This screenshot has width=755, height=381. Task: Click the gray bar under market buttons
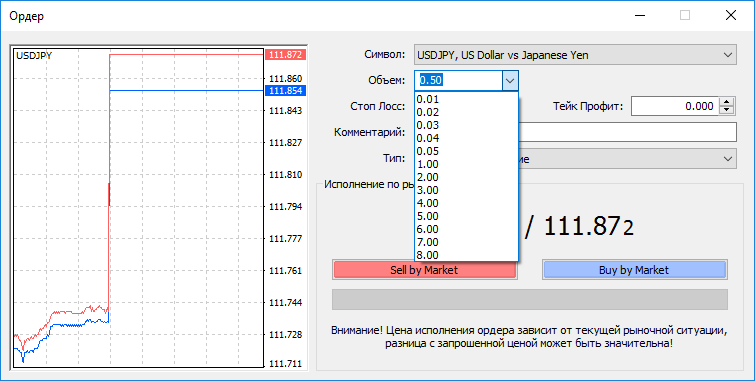[x=530, y=300]
